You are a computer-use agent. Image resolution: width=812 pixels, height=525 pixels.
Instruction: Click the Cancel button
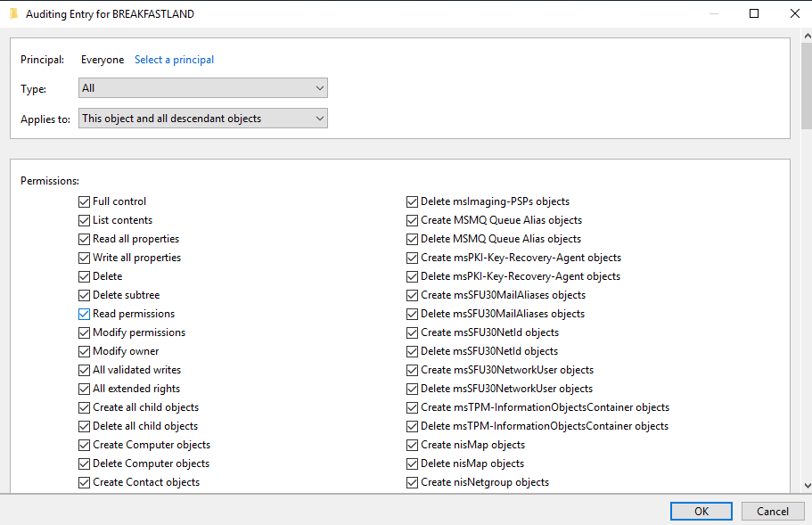[x=772, y=511]
